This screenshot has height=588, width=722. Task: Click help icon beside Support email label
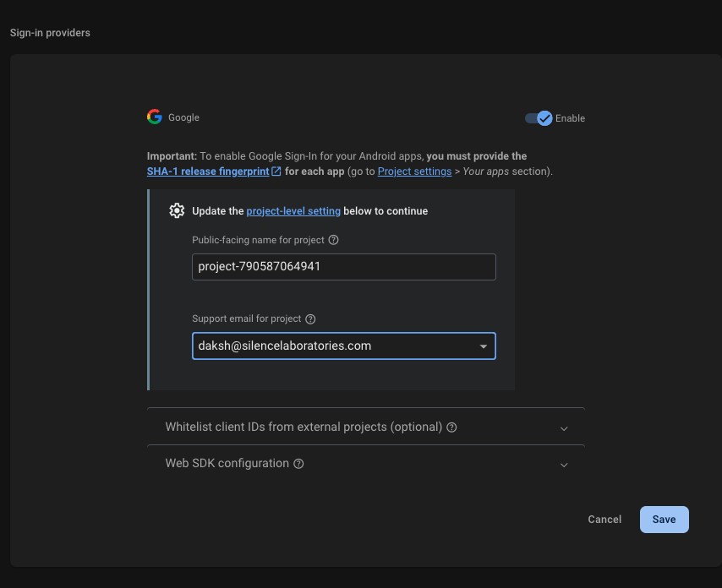(x=310, y=318)
